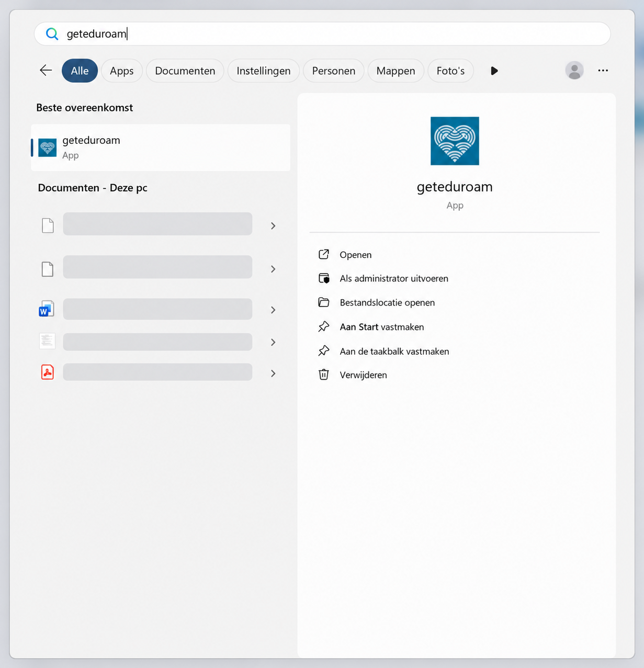Click the large geteduroam app logo
This screenshot has width=644, height=668.
tap(455, 141)
